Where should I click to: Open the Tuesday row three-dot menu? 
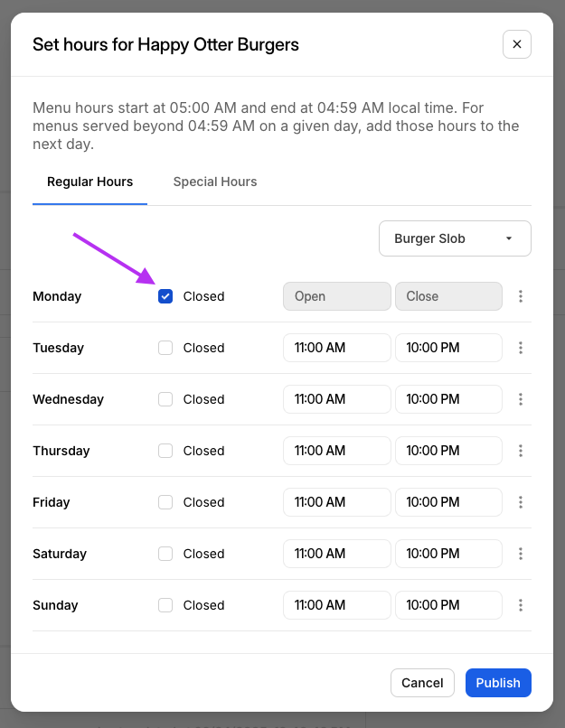click(520, 348)
